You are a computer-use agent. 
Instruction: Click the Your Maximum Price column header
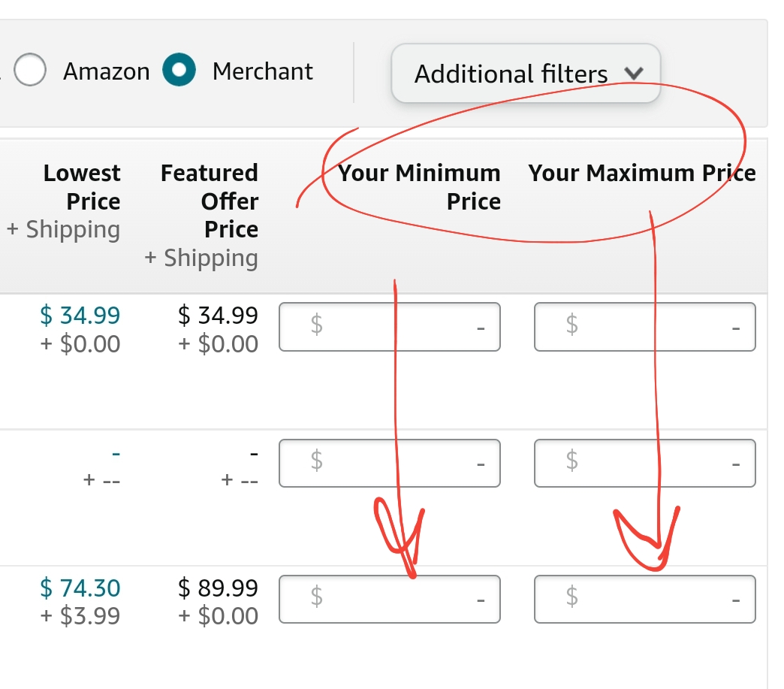pyautogui.click(x=642, y=173)
